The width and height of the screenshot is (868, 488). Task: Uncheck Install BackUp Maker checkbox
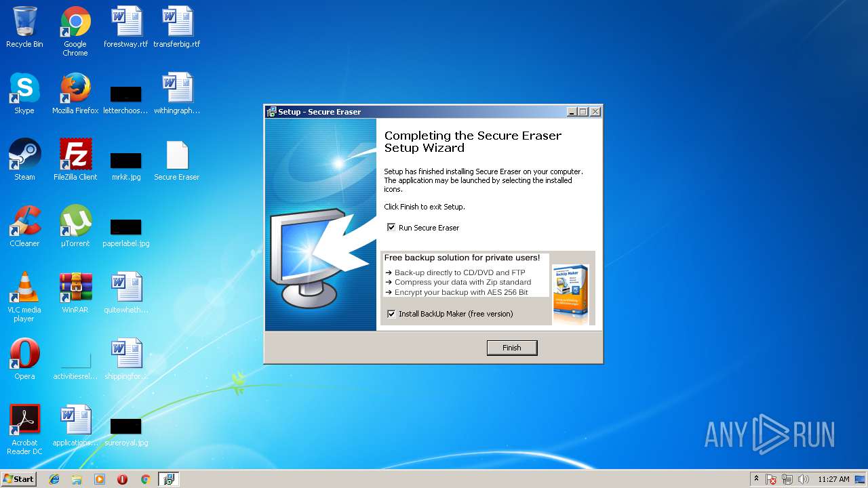tap(391, 314)
